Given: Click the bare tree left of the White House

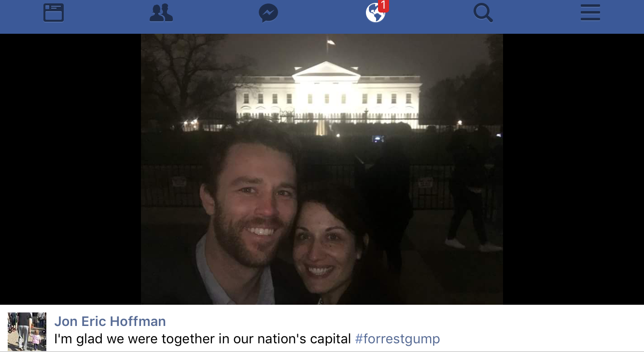Looking at the screenshot, I should pyautogui.click(x=193, y=77).
